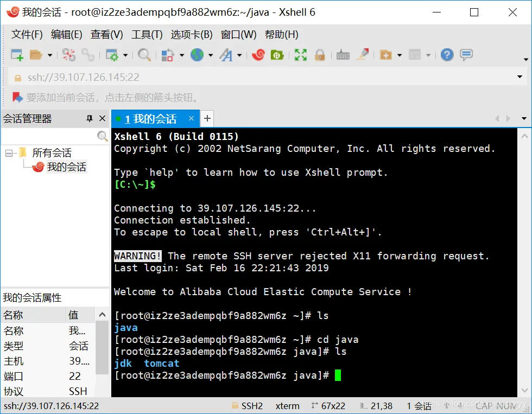Expand the folder-with-plus icon dropdown arrow
The width and height of the screenshot is (532, 414).
[x=400, y=55]
